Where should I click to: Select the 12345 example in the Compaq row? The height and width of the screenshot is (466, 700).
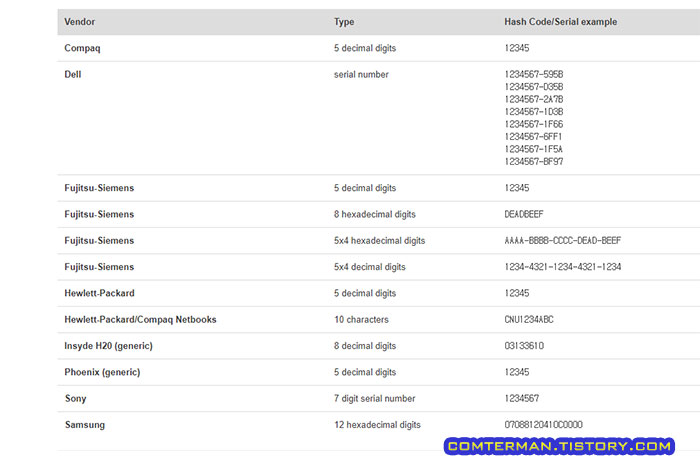517,48
